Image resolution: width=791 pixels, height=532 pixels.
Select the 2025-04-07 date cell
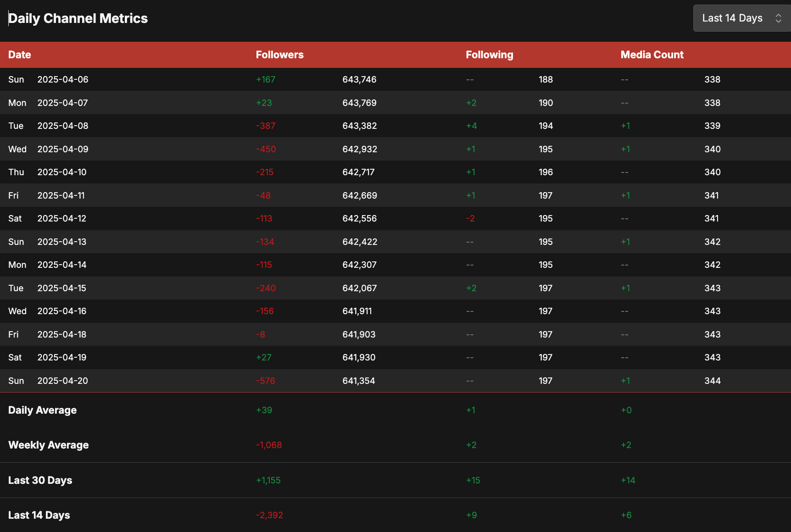pyautogui.click(x=62, y=103)
